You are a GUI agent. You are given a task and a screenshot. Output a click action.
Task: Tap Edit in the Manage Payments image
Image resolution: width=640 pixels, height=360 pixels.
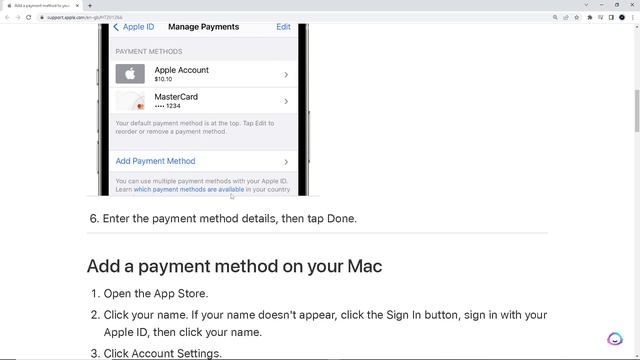(x=283, y=27)
